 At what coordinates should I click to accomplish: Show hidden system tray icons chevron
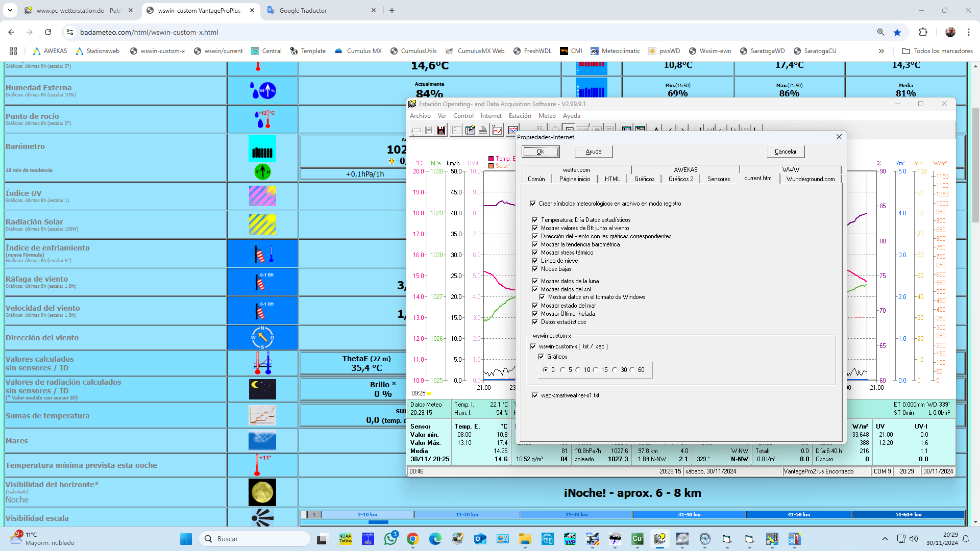(885, 539)
